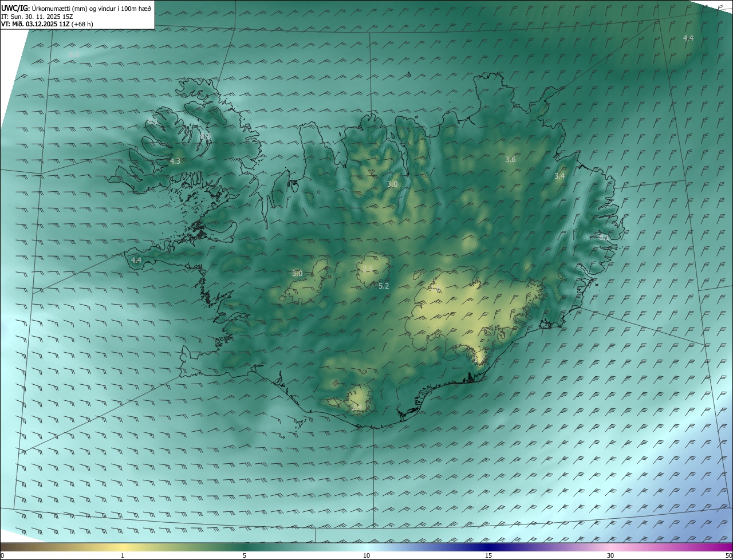Click the '0' tick label on the color scale
Screen dimensions: 733x560
pos(2,555)
